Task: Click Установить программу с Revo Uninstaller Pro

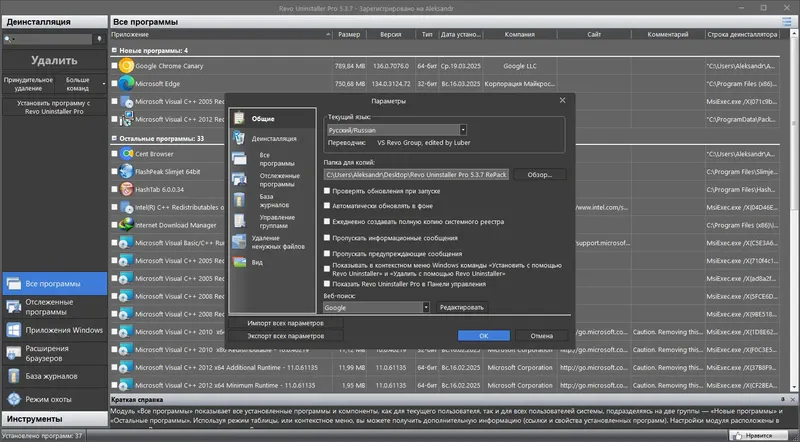Action: 54,107
